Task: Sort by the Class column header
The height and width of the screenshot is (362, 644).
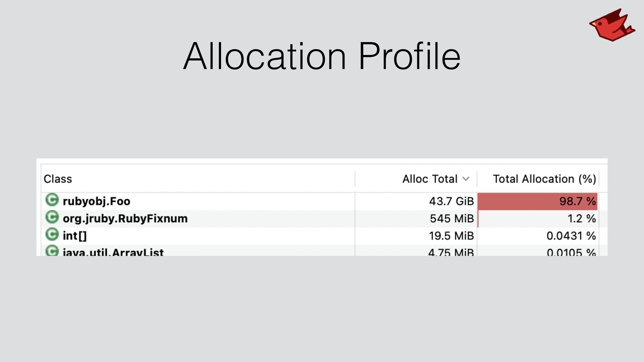Action: click(x=58, y=179)
